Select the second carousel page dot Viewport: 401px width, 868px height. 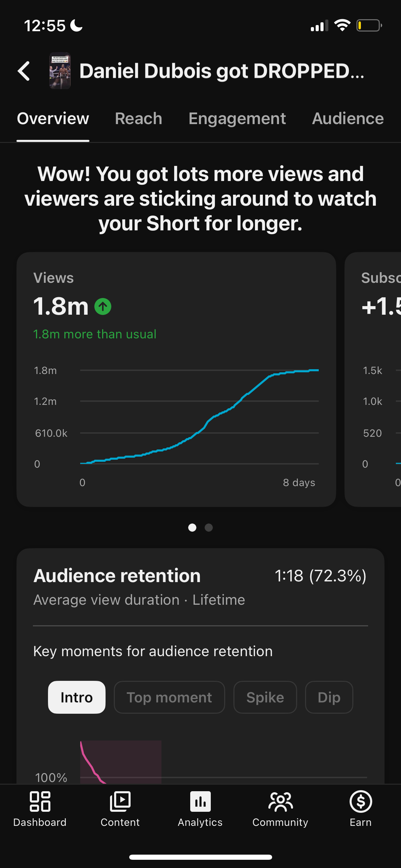tap(209, 528)
